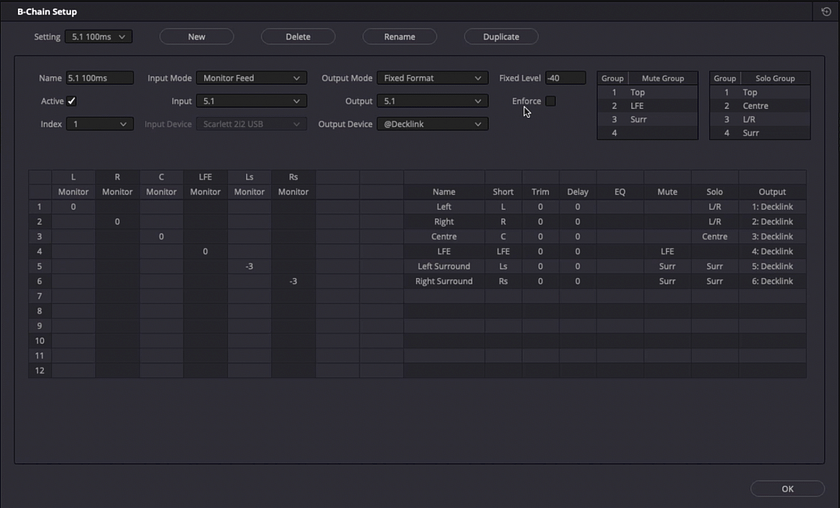Viewport: 840px width, 508px height.
Task: Click the Trim cell for Left
Action: pos(540,206)
